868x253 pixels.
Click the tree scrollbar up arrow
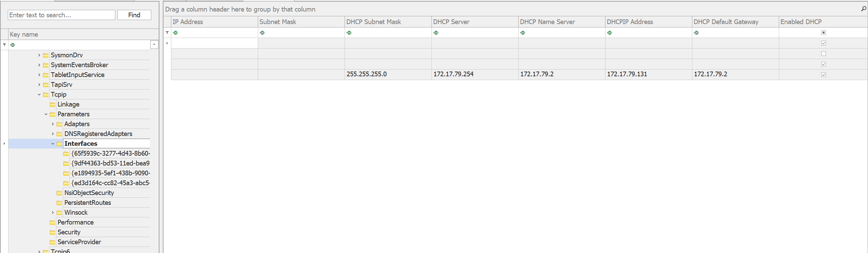154,44
